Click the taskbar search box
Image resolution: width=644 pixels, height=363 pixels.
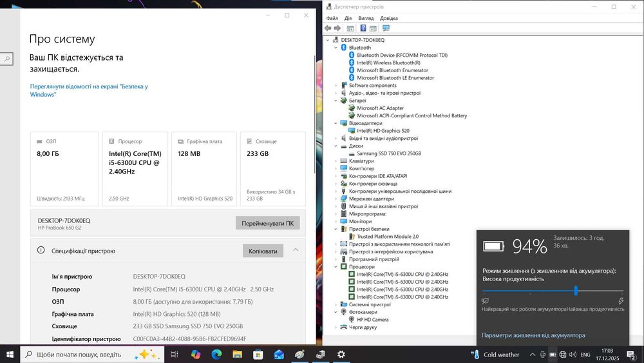(x=92, y=355)
